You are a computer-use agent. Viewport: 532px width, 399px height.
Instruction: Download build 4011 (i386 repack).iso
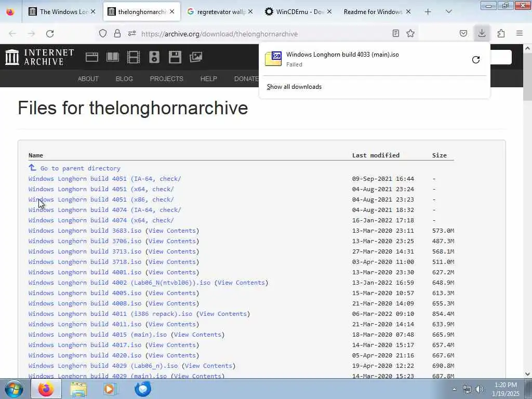[x=110, y=314]
